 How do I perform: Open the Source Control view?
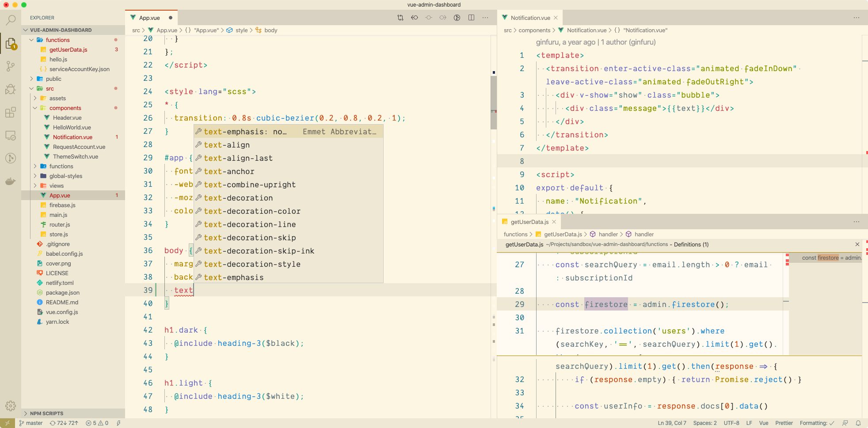(x=11, y=66)
